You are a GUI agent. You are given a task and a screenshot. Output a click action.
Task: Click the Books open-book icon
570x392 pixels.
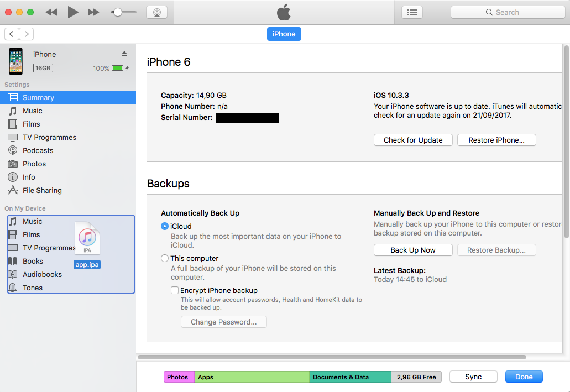13,261
